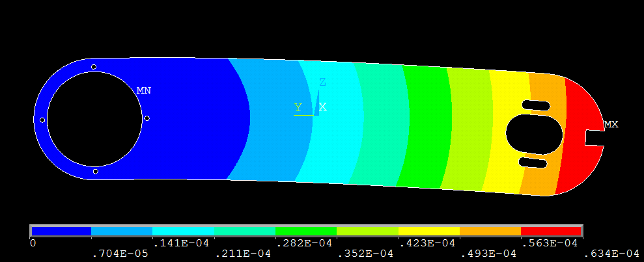
Task: Click the legend value .563E-04
Action: click(x=550, y=243)
